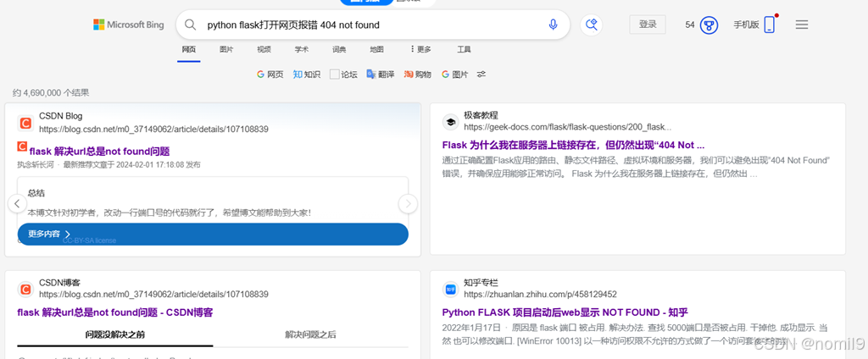868x359 pixels.
Task: Click the Google 网页 quick filter
Action: [270, 75]
